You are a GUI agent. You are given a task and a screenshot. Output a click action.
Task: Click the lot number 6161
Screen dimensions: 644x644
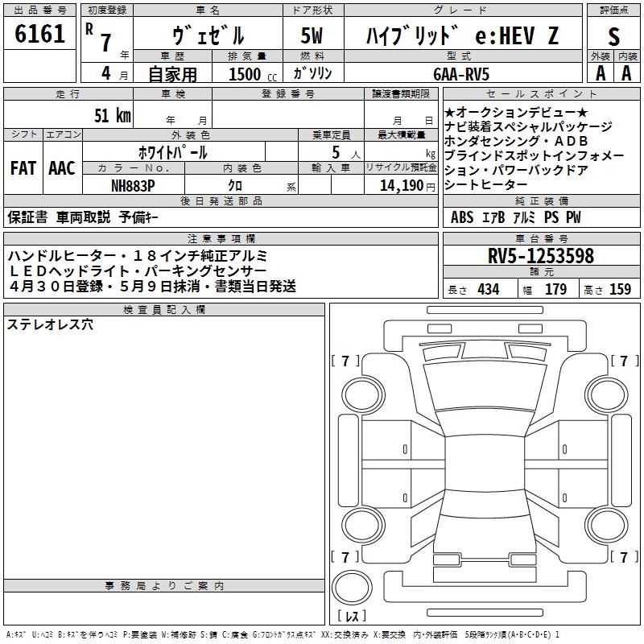[x=39, y=34]
